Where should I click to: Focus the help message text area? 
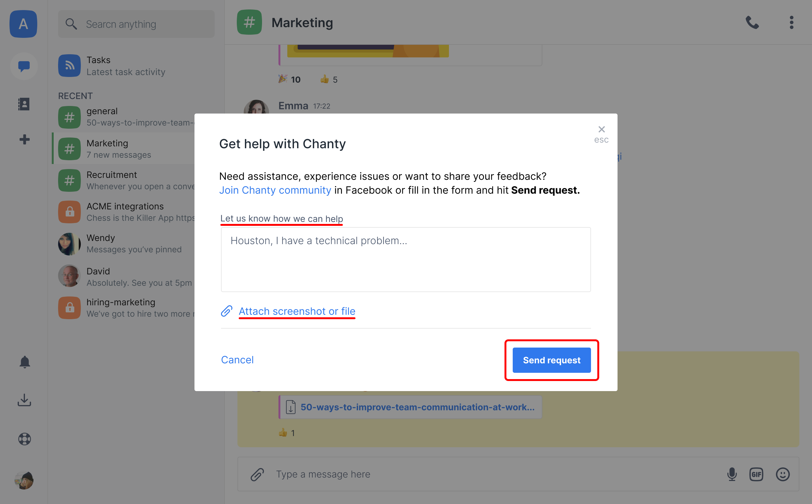point(406,260)
